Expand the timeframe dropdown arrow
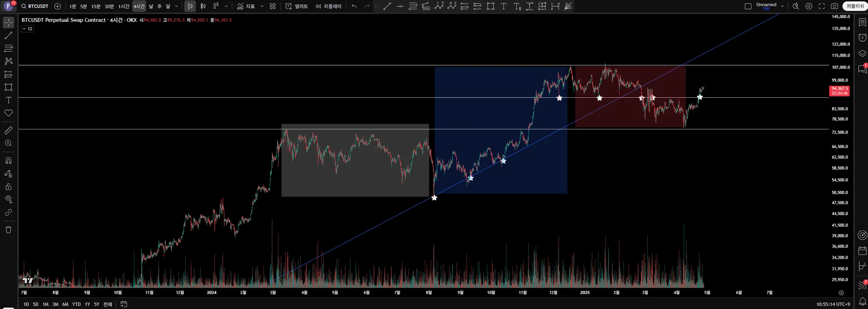 (x=176, y=6)
